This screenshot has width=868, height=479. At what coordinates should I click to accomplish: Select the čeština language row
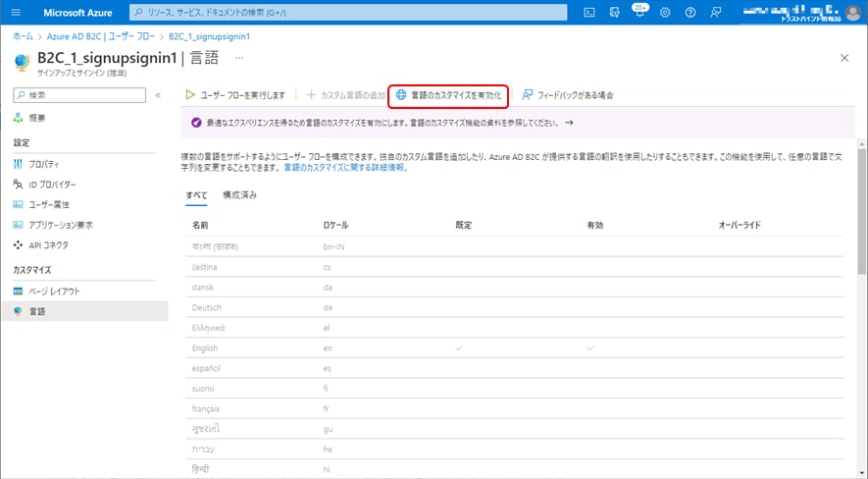coord(515,267)
